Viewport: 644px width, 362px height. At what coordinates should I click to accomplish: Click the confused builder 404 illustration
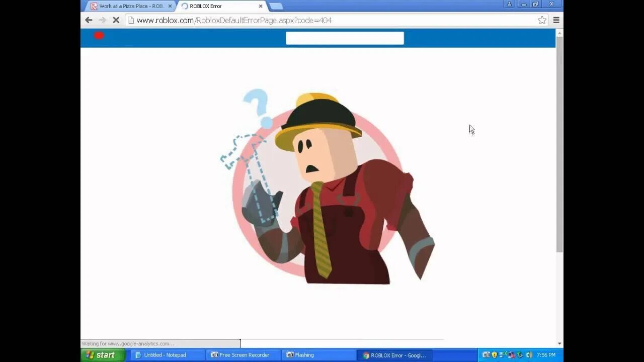pos(327,187)
